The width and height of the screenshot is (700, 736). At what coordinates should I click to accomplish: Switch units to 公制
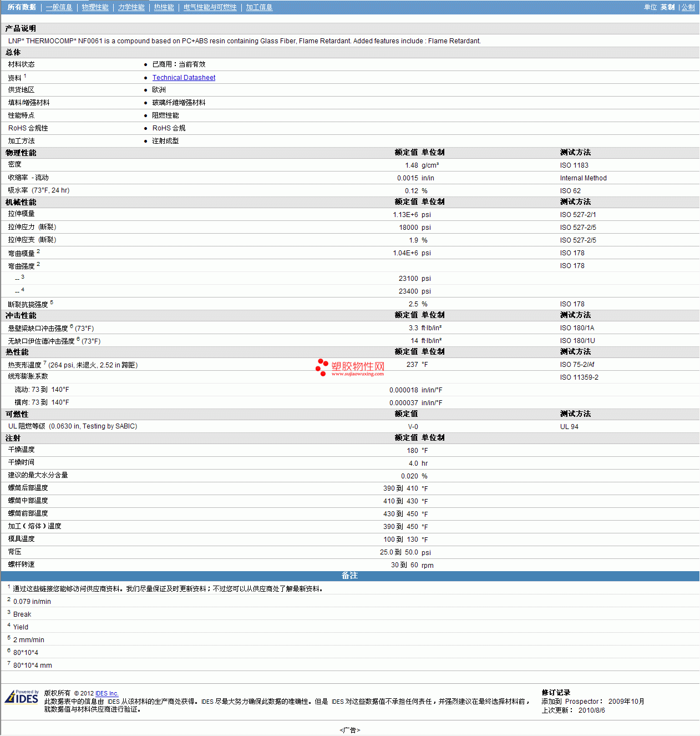point(688,7)
